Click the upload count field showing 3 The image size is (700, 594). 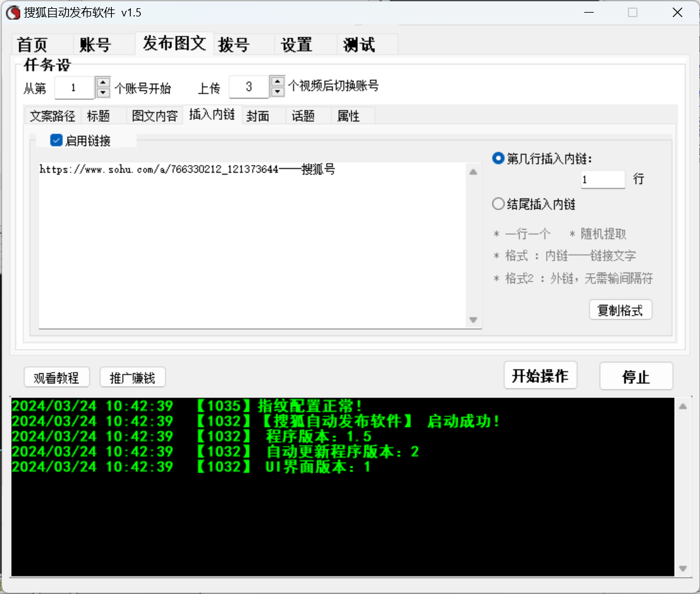249,87
